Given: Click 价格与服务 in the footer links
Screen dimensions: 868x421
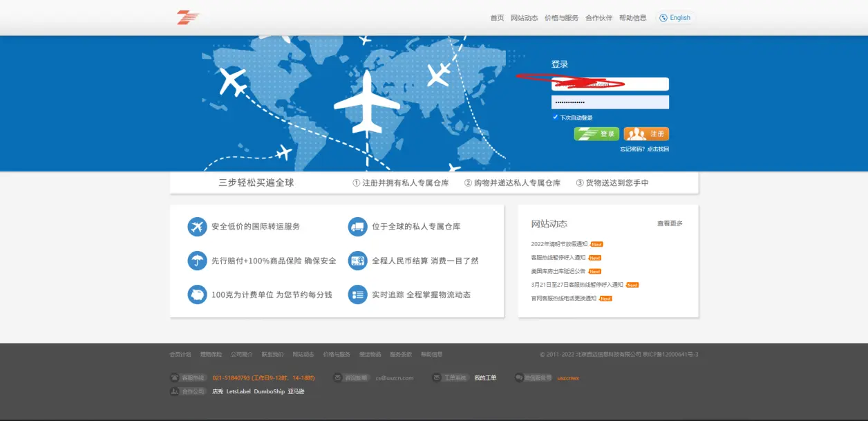Looking at the screenshot, I should (337, 355).
